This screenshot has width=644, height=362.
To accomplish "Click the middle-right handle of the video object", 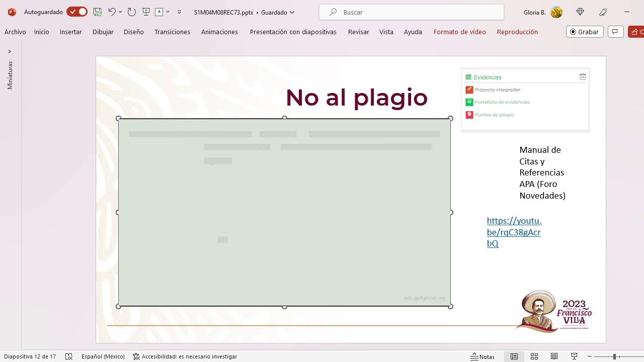I will point(450,212).
